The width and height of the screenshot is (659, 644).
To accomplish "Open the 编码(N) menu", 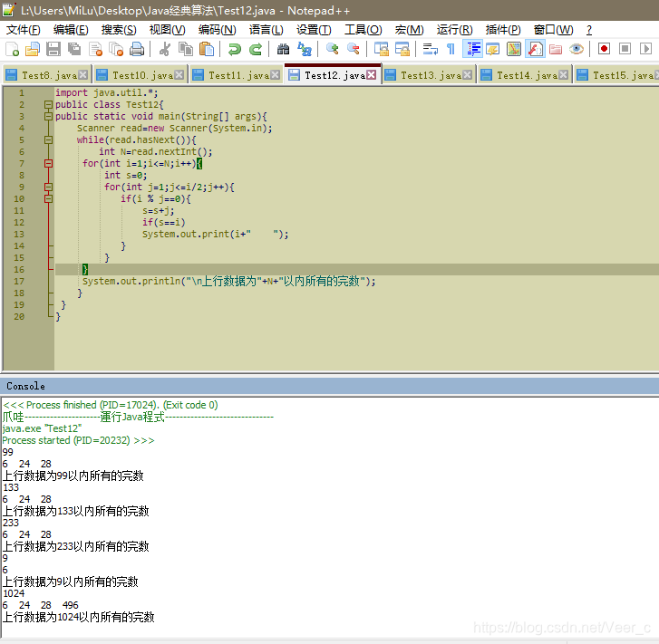I will tap(217, 30).
